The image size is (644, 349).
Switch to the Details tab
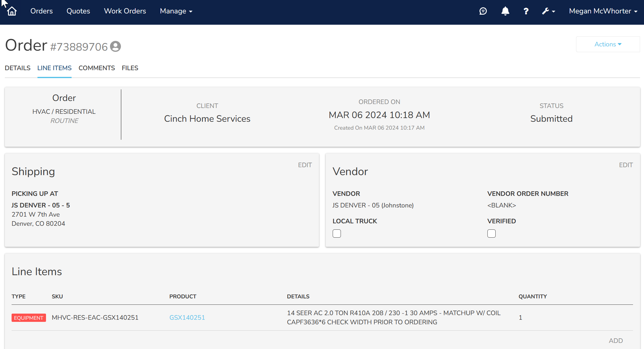[18, 68]
